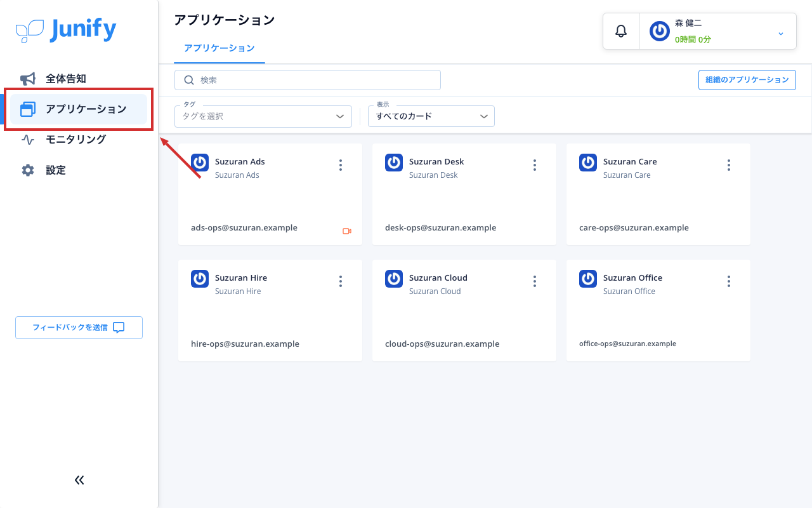The width and height of the screenshot is (812, 508).
Task: Click the office-ops@suzuran.example text
Action: click(627, 344)
